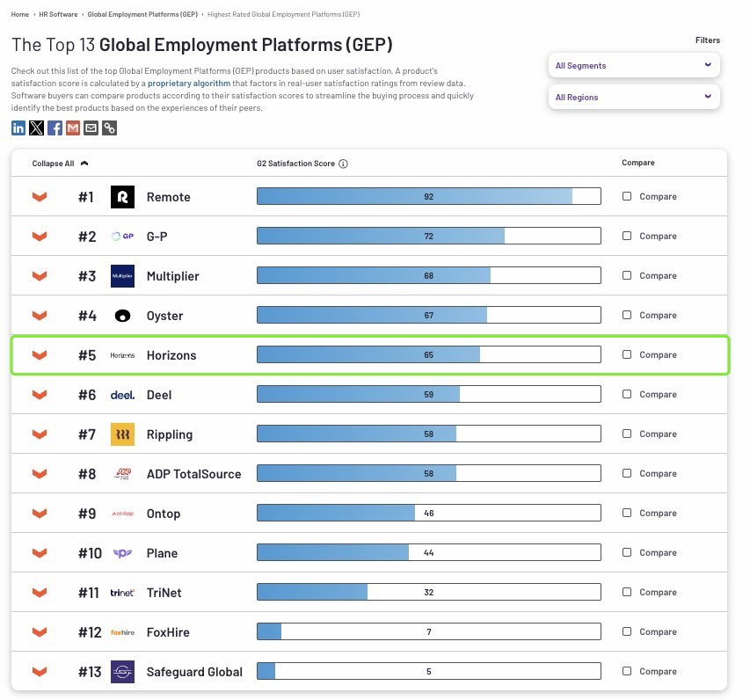Viewport: 750px width, 700px height.
Task: Click FoxHire's satisfaction bar showing 7
Action: [x=428, y=631]
